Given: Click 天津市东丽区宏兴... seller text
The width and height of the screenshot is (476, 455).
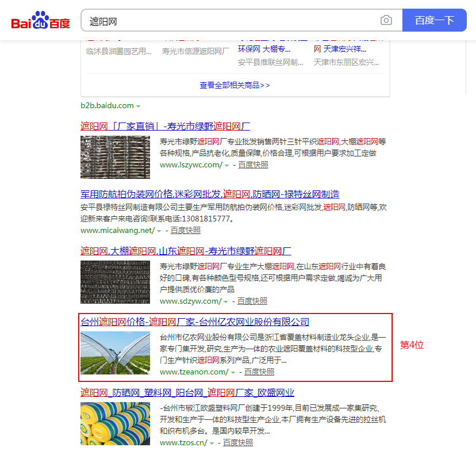Looking at the screenshot, I should (x=347, y=63).
